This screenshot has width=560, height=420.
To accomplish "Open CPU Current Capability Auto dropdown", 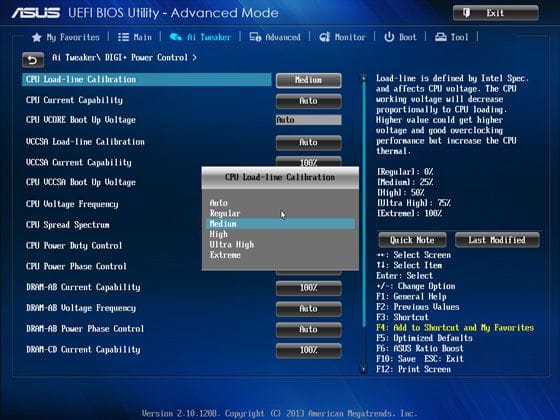I will pyautogui.click(x=309, y=101).
